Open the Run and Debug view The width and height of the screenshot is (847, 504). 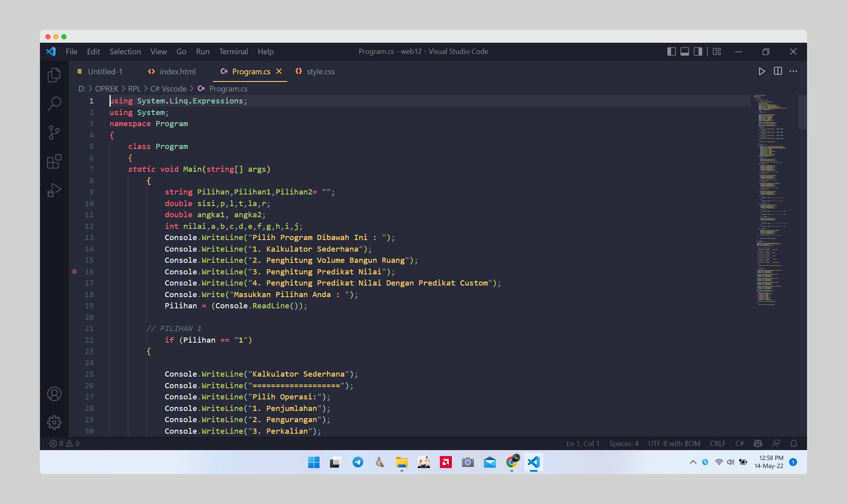tap(54, 190)
